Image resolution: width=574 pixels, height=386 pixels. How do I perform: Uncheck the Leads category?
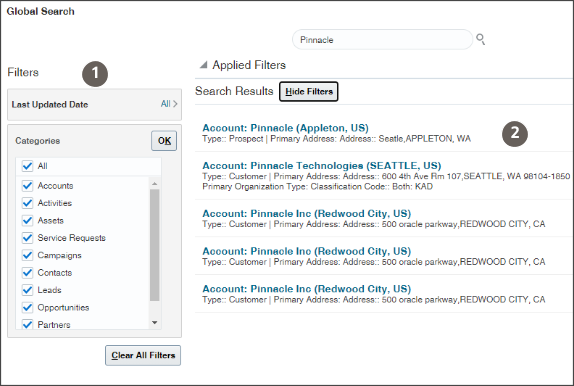[27, 290]
